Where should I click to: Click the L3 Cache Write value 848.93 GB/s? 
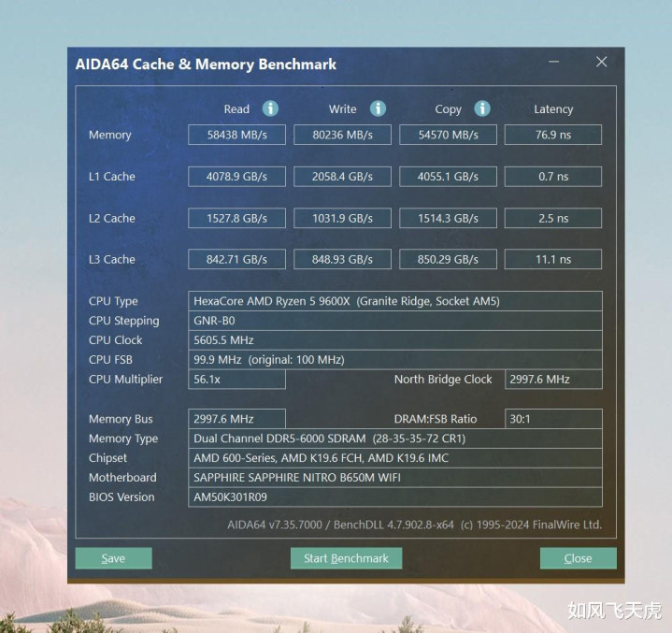(x=342, y=259)
